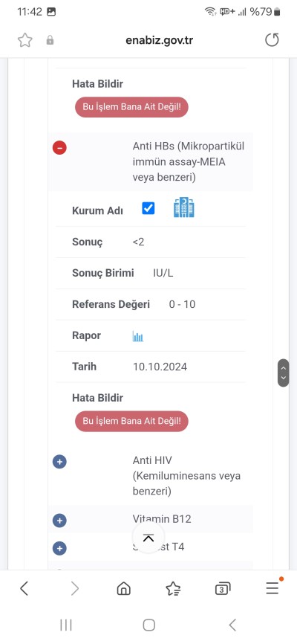Go back with browser back arrow
Screen dimensions: 297x644
25,588
